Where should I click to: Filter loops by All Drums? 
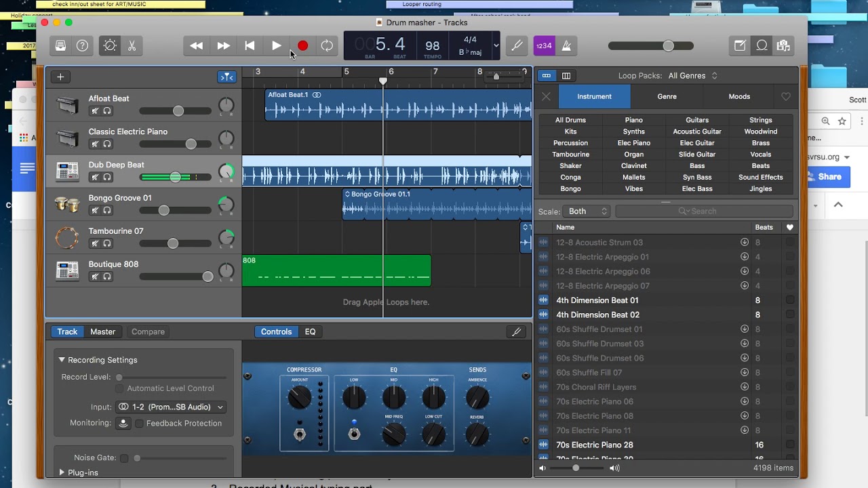click(571, 120)
